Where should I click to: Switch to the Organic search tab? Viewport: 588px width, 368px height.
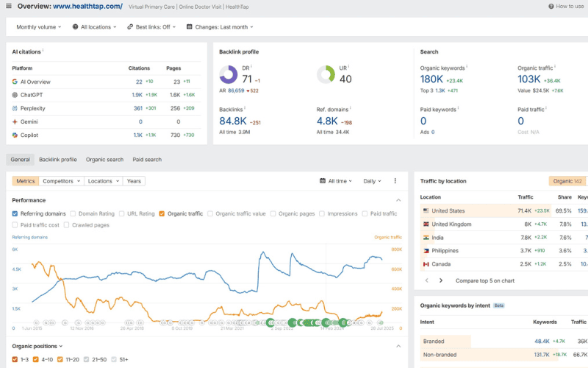coord(104,160)
